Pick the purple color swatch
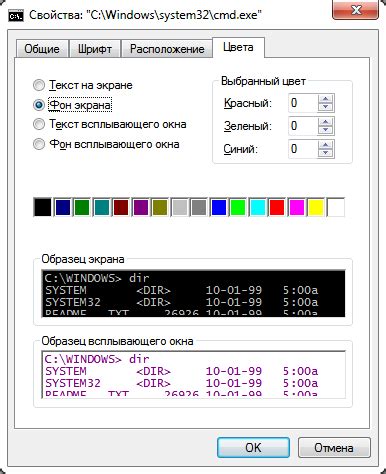The image size is (386, 474). [x=141, y=207]
